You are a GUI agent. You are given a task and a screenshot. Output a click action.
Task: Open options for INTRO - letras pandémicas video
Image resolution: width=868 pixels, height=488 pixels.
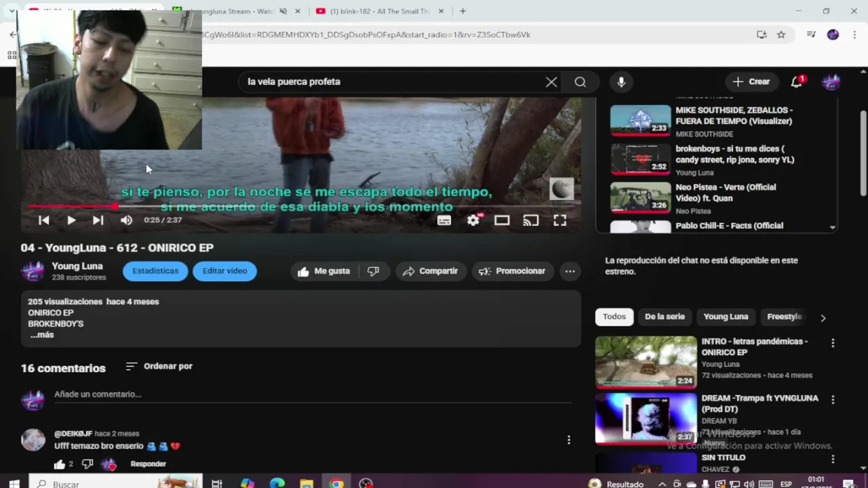pos(833,344)
